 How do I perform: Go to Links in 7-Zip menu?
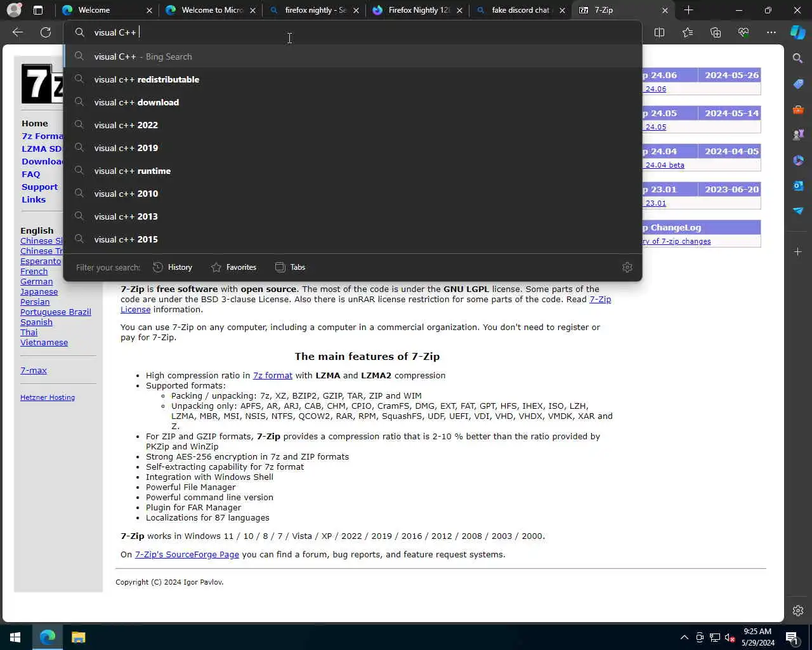point(34,199)
